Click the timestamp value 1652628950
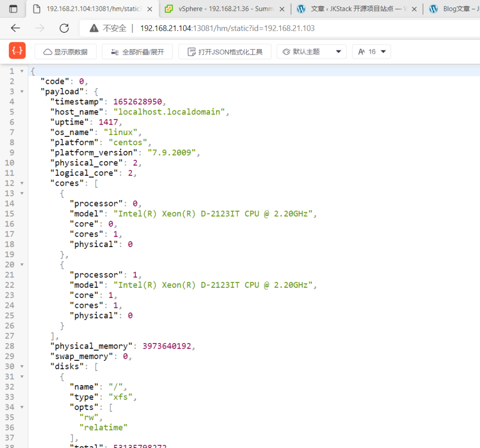This screenshot has height=448, width=480. 137,102
